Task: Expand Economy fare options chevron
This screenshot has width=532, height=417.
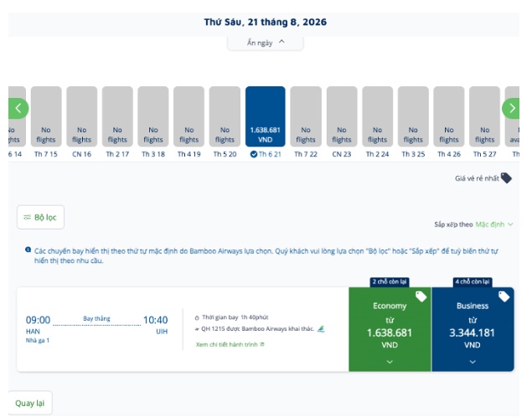Action: point(390,362)
